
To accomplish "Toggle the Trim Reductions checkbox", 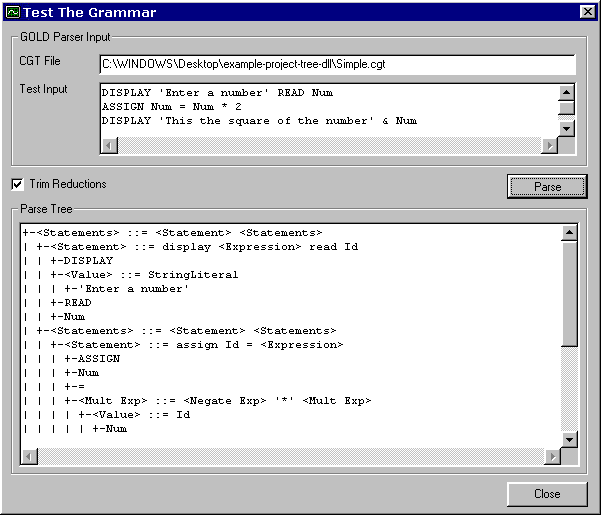I will click(x=17, y=184).
